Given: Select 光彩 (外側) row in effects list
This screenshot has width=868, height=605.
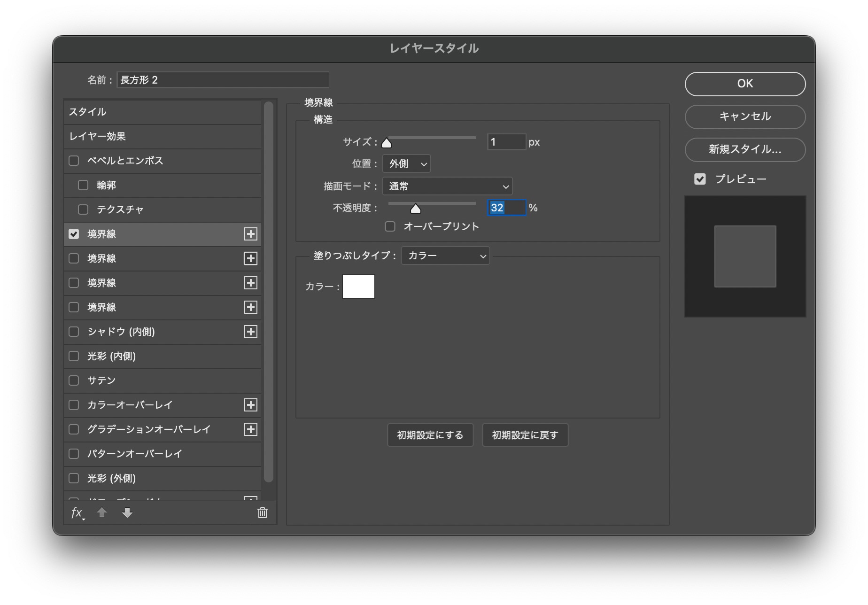Looking at the screenshot, I should click(163, 478).
